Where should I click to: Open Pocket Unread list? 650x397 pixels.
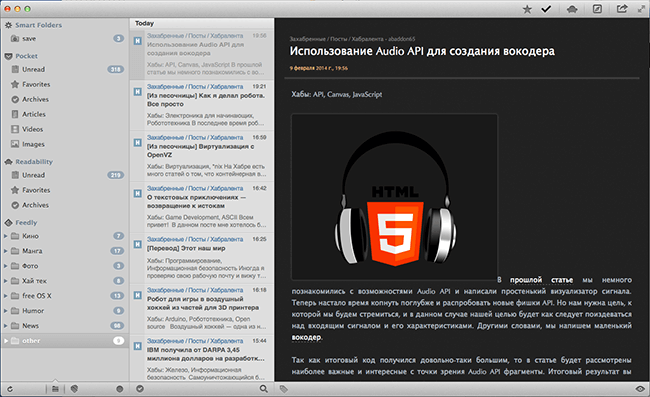coord(65,69)
